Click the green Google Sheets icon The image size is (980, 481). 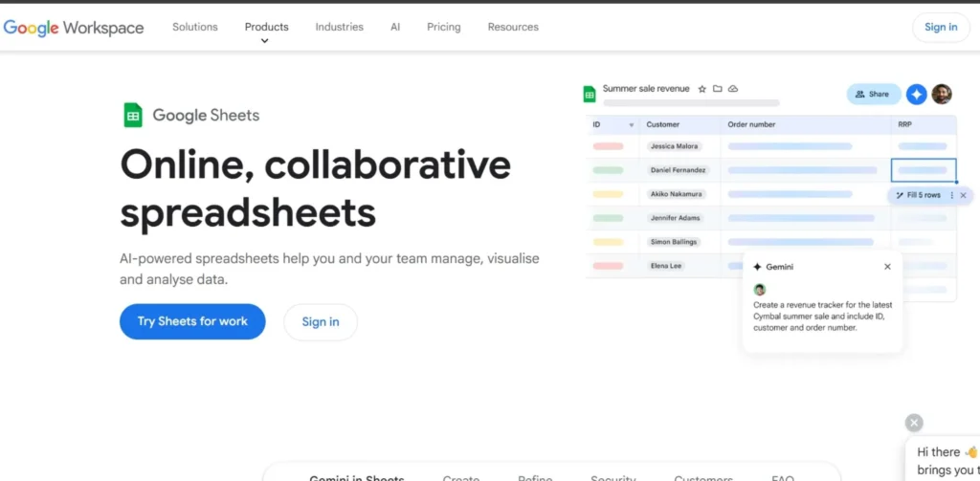click(133, 115)
